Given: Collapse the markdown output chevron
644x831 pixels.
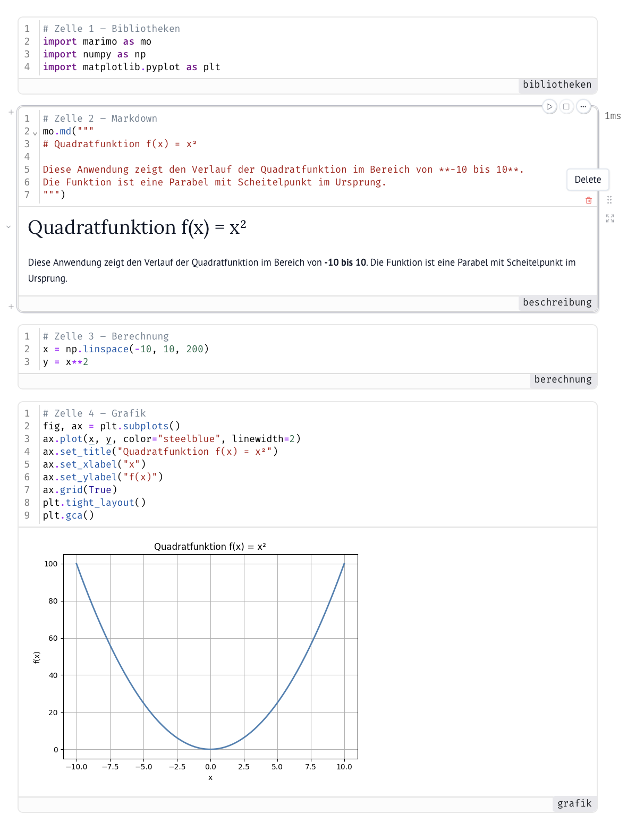Looking at the screenshot, I should pos(9,227).
